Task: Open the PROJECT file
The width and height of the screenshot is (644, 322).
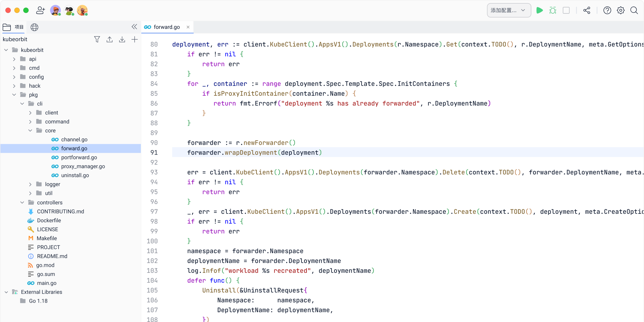Action: tap(48, 247)
